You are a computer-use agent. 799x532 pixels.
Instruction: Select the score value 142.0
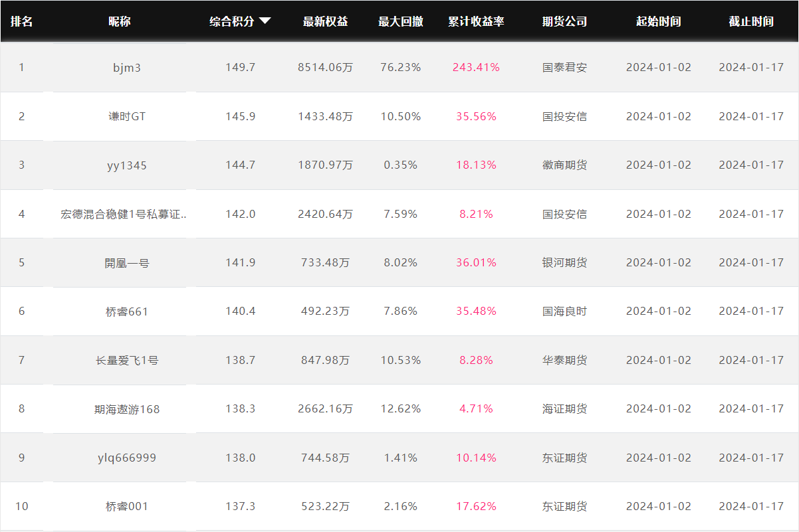pos(240,214)
